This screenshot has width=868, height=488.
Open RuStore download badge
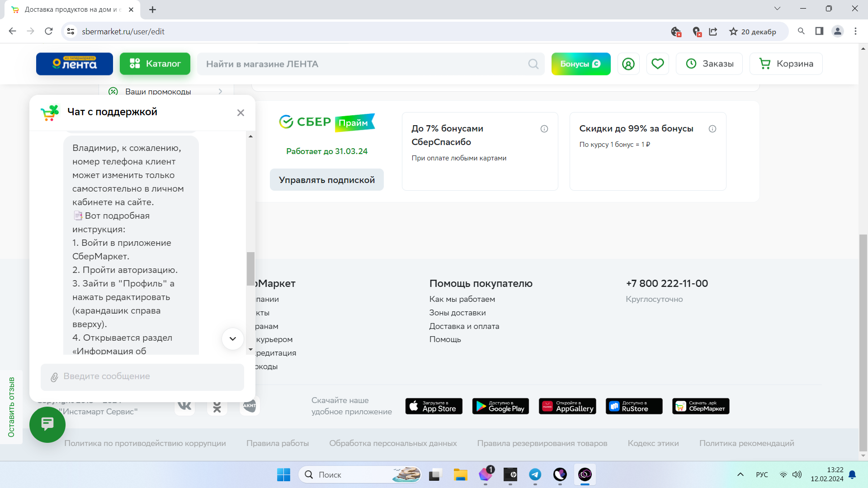(x=634, y=406)
